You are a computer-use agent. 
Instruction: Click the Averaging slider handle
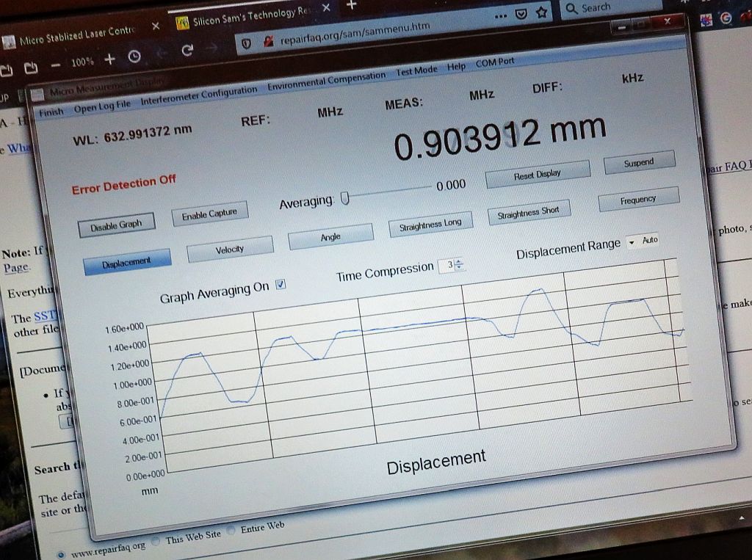coord(344,197)
